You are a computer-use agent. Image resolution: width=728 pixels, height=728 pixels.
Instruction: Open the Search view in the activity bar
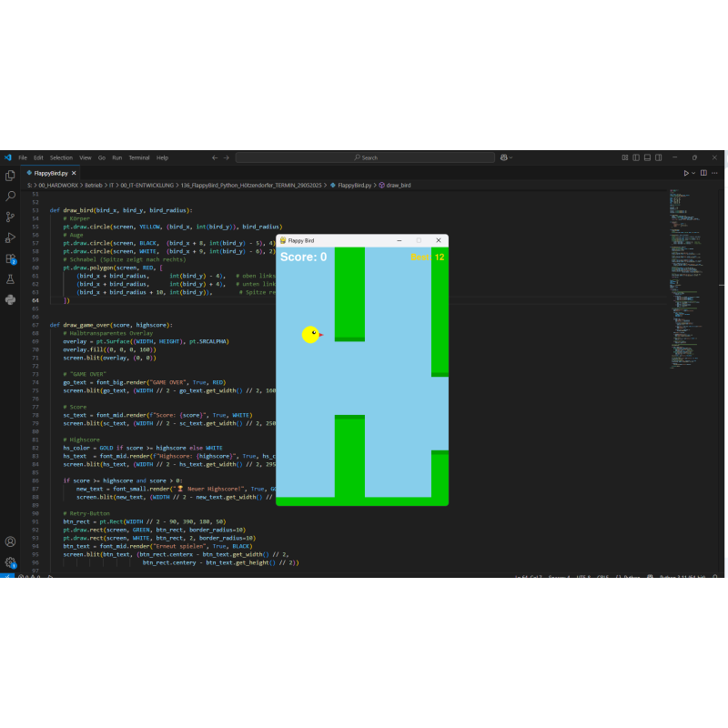(10, 197)
